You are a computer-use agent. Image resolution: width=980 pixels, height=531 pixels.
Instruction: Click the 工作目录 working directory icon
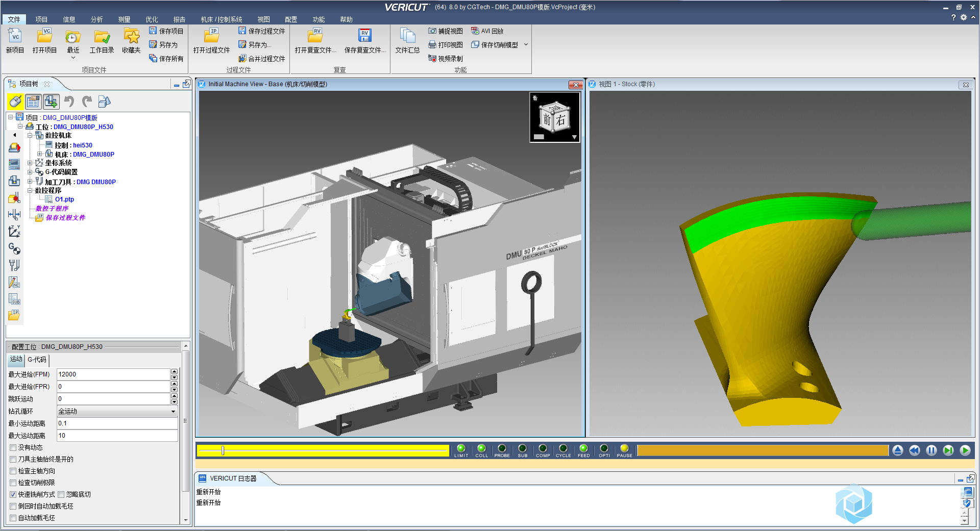102,36
